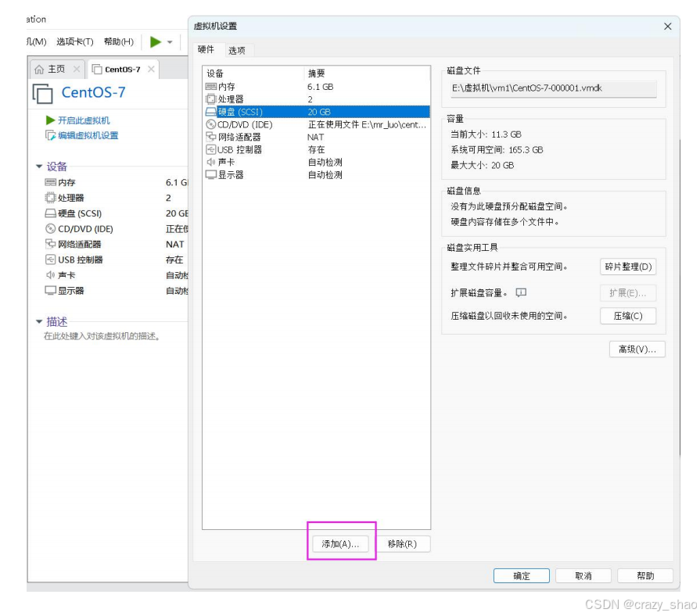Open the 帮助(H) menu
The height and width of the screenshot is (616, 700).
[x=118, y=42]
